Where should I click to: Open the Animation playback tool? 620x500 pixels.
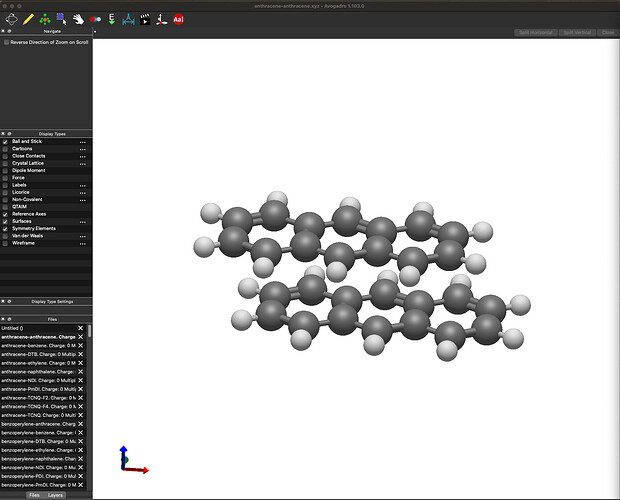pos(145,18)
